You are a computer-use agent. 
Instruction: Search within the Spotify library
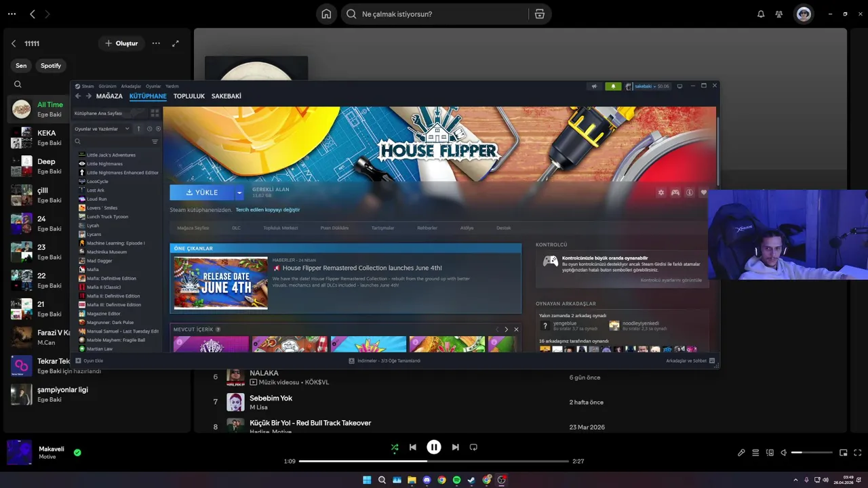click(x=18, y=85)
